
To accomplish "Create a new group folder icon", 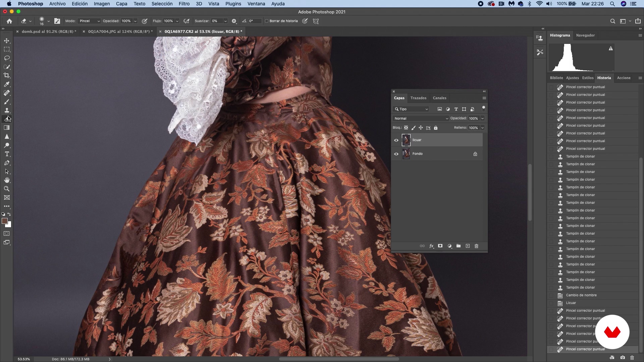I will [x=459, y=246].
